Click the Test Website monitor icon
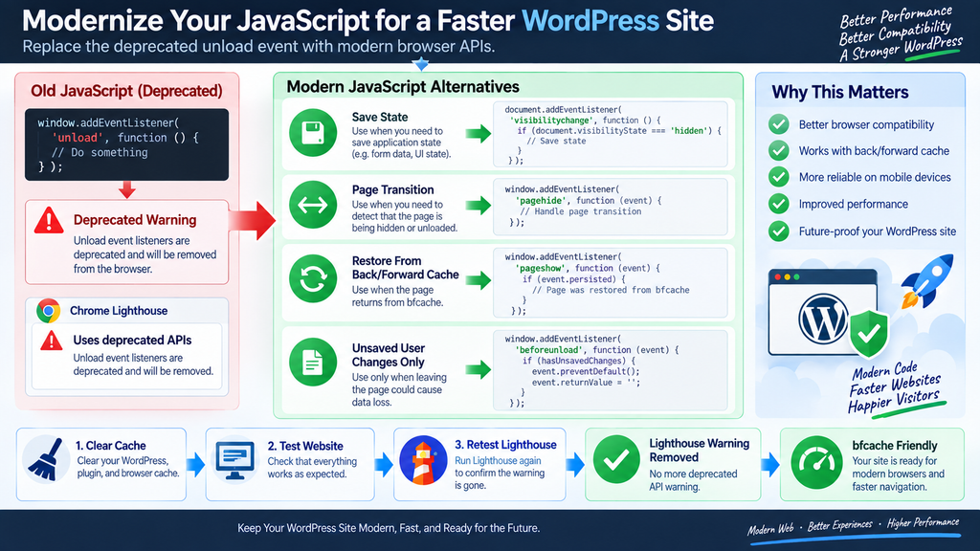The height and width of the screenshot is (551, 980). pyautogui.click(x=235, y=460)
